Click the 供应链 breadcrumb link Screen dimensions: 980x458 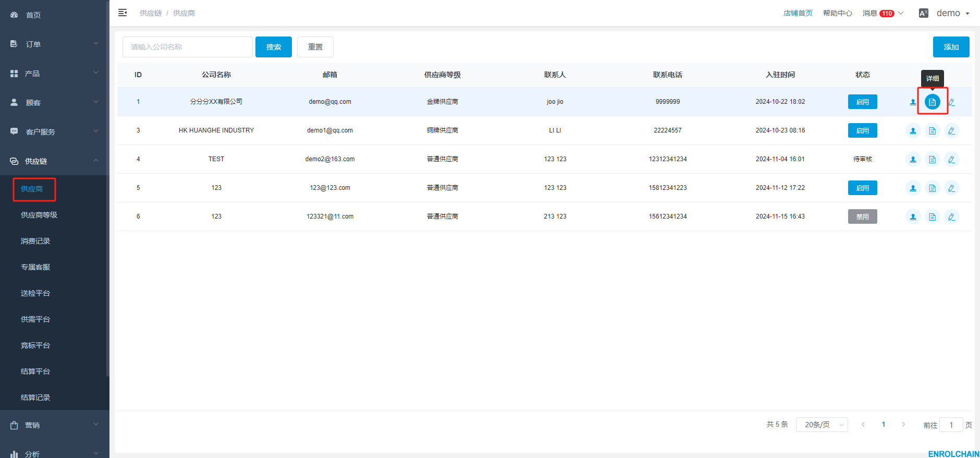click(151, 13)
